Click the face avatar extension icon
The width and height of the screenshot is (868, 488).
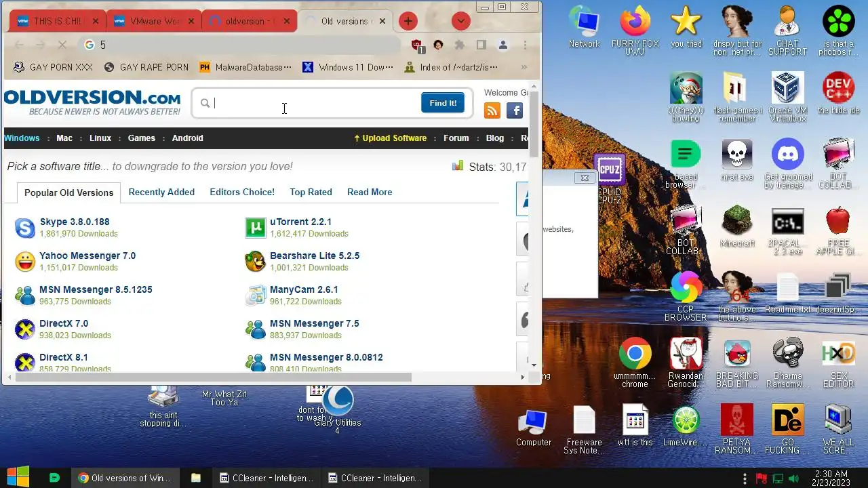tap(438, 45)
